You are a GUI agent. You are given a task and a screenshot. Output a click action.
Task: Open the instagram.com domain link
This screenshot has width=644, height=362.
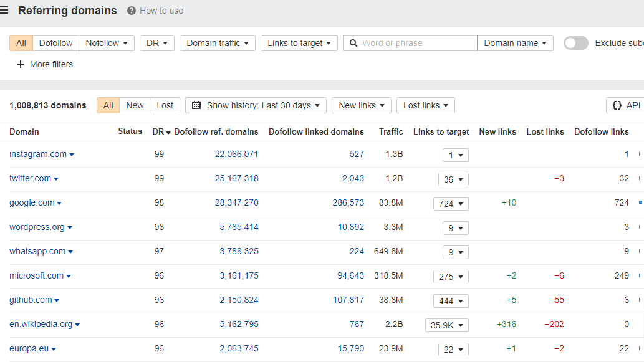point(38,155)
